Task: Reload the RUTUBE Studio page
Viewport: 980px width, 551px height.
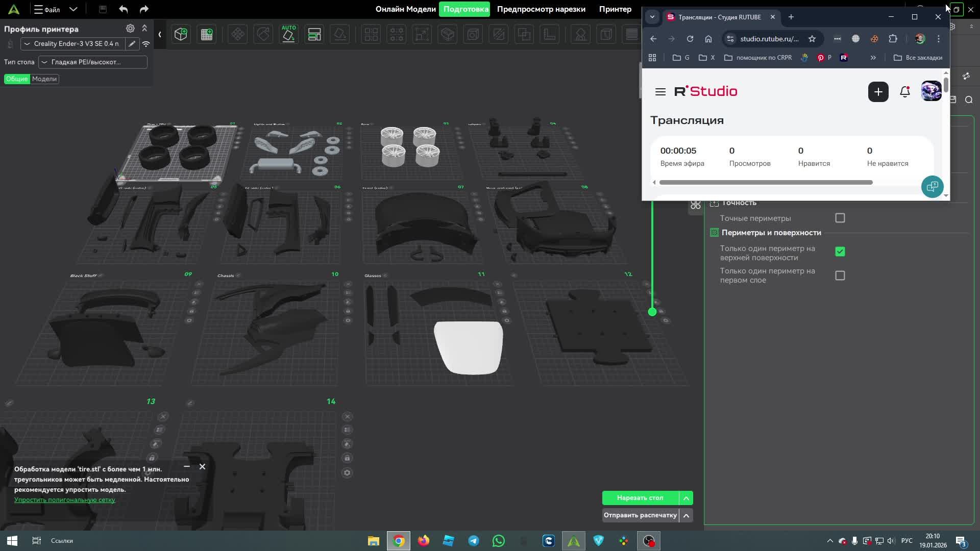Action: 690,39
